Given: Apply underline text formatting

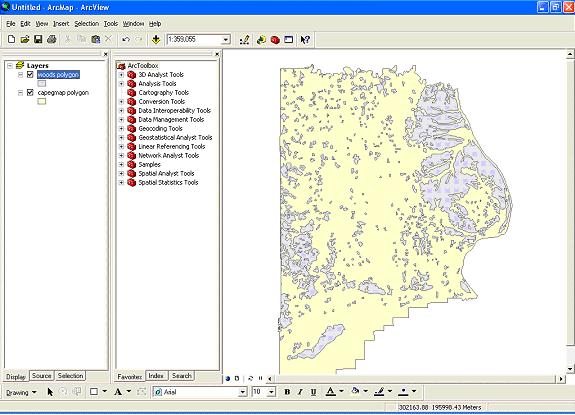Looking at the screenshot, I should tap(313, 392).
